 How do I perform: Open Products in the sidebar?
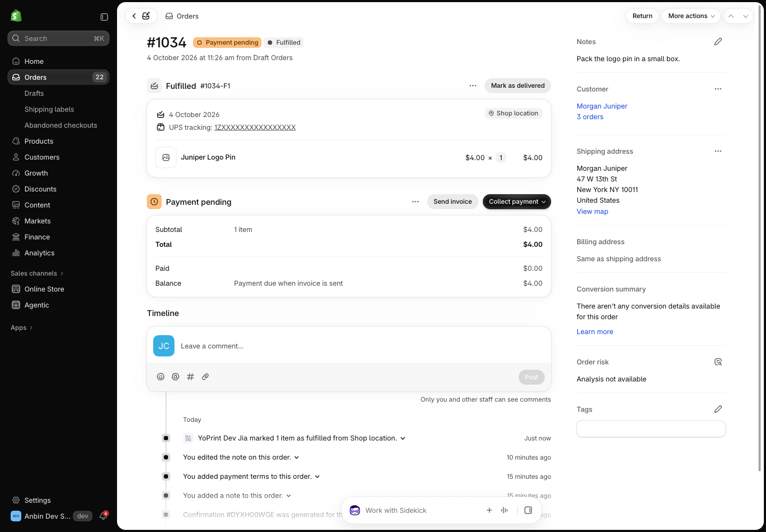59,141
